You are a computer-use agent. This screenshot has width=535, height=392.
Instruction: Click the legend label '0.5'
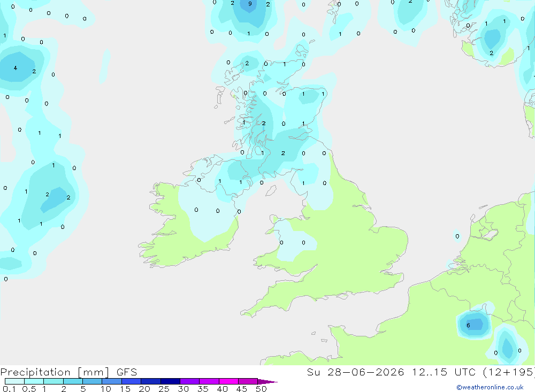coord(29,389)
